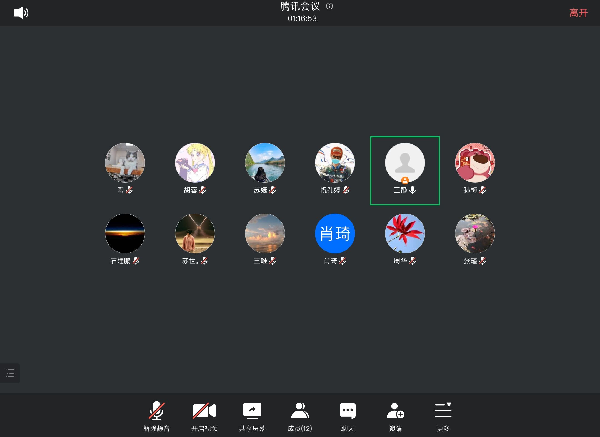Select the pink cartoon bear avatar
Viewport: 600px width, 437px height.
coord(475,163)
